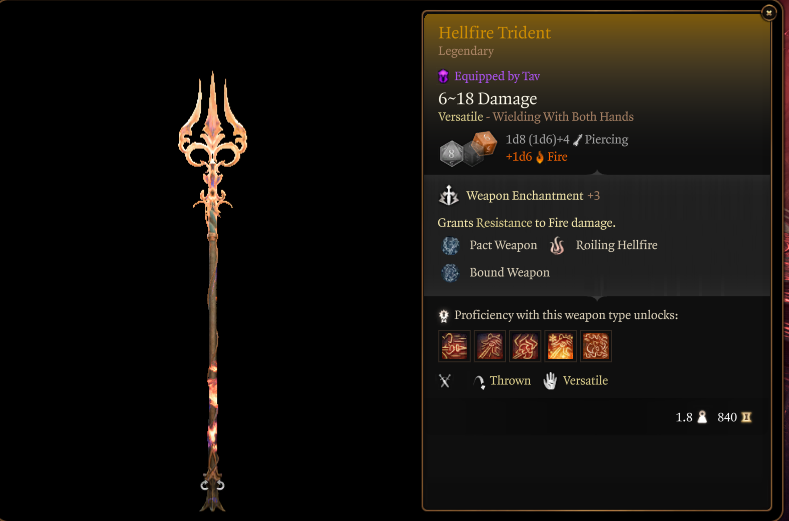Click the trident 3D model preview

(213, 291)
